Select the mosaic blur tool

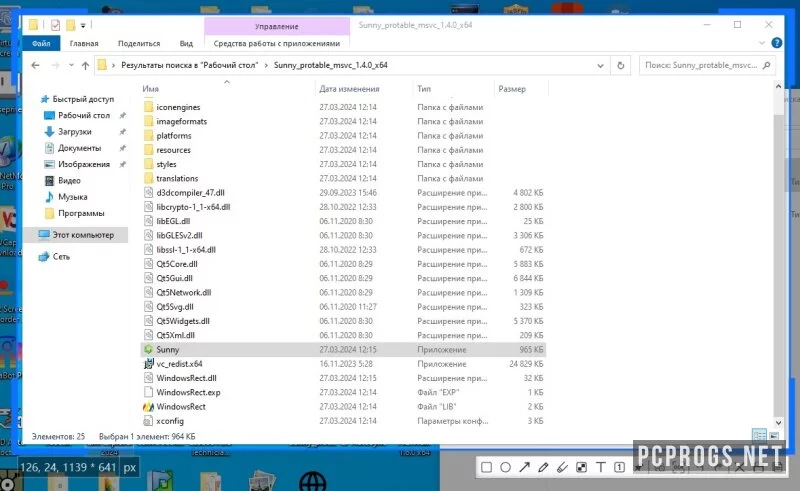point(581,467)
